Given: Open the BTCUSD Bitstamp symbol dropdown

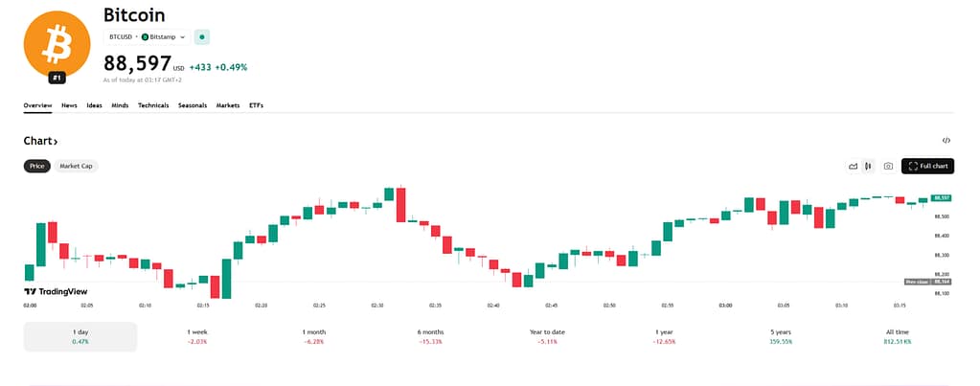Looking at the screenshot, I should [148, 37].
